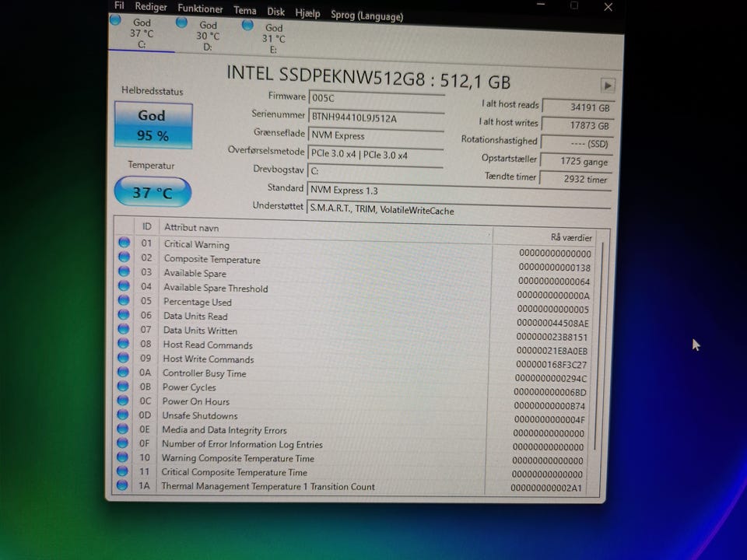Select drive C: tab at 37 °C
This screenshot has height=560, width=747.
[141, 33]
